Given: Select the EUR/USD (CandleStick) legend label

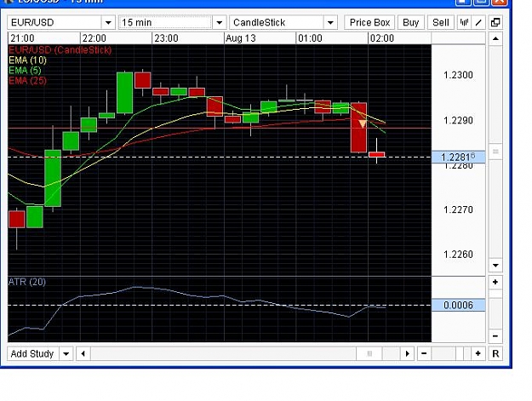Looking at the screenshot, I should pos(60,50).
